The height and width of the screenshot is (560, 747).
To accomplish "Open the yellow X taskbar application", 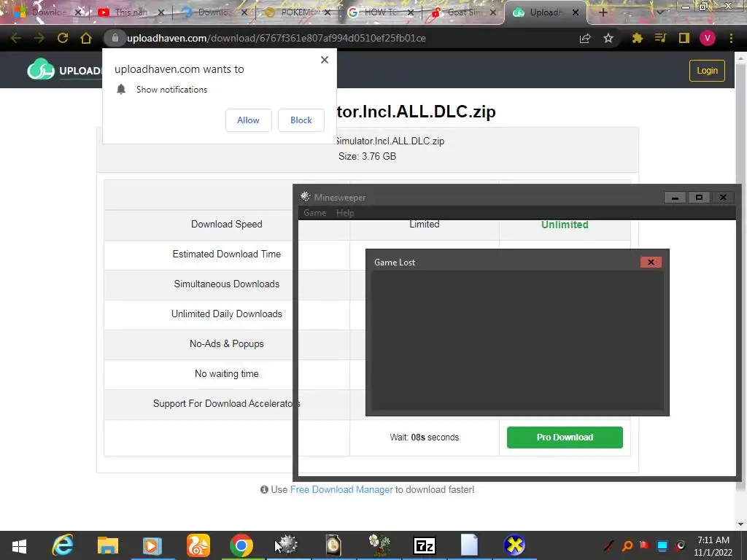I will (514, 545).
